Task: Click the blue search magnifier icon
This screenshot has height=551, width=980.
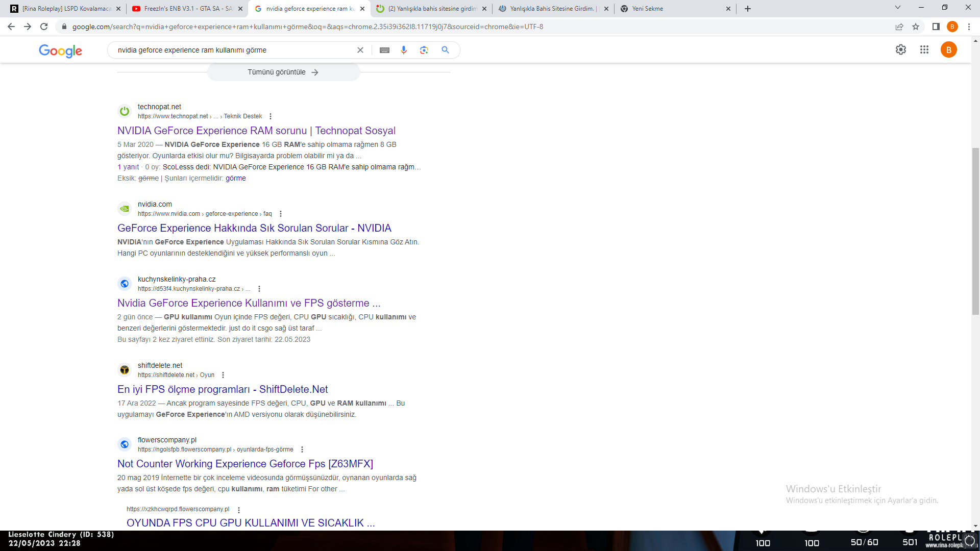Action: (445, 50)
